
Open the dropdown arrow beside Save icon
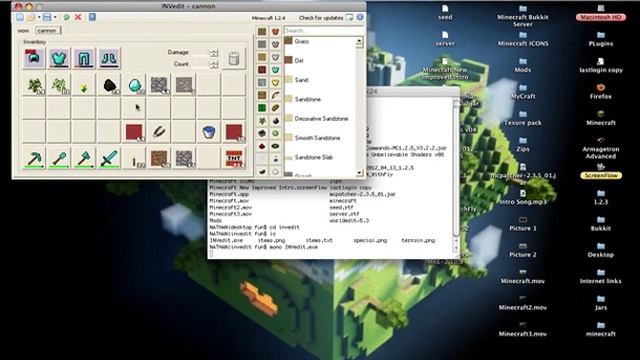click(55, 18)
